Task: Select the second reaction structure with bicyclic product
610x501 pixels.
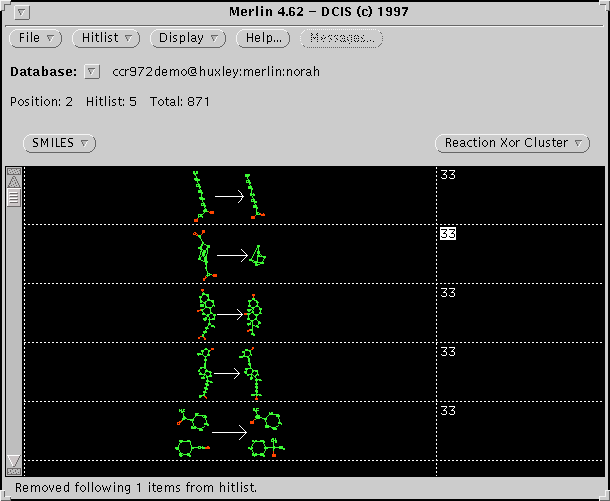Action: point(230,254)
